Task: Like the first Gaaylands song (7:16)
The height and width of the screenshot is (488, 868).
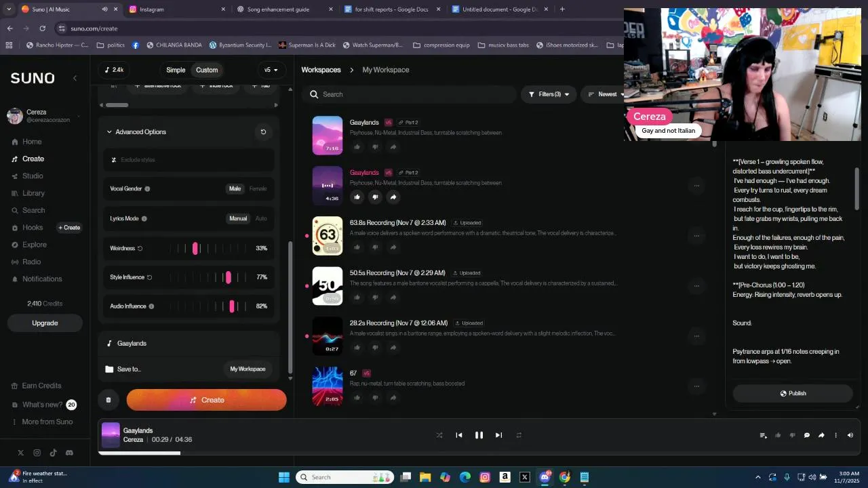Action: tap(357, 147)
